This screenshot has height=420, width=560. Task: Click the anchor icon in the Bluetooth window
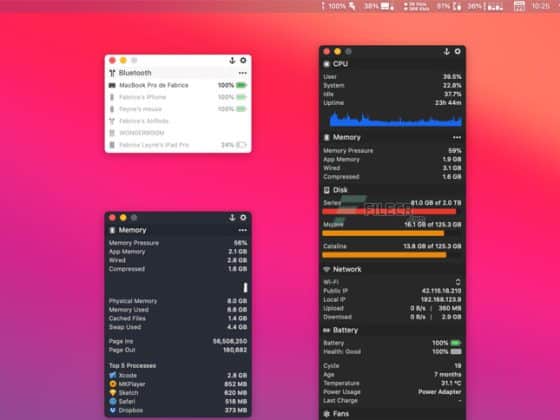click(232, 60)
